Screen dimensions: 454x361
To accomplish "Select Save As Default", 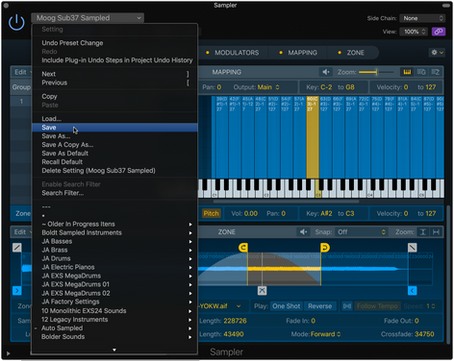I will click(115, 153).
